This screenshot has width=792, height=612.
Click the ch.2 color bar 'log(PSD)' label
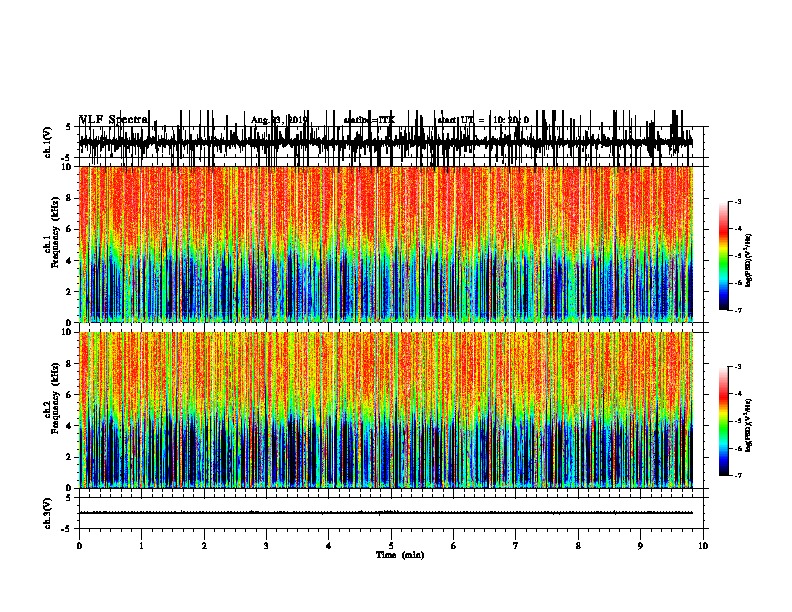[749, 425]
